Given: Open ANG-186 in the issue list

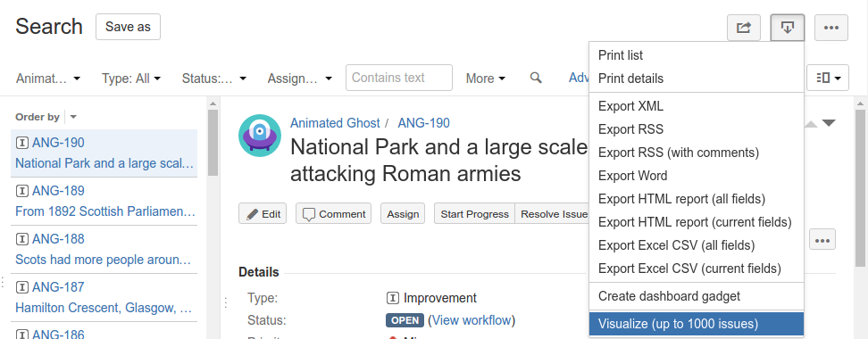Looking at the screenshot, I should click(x=58, y=334).
